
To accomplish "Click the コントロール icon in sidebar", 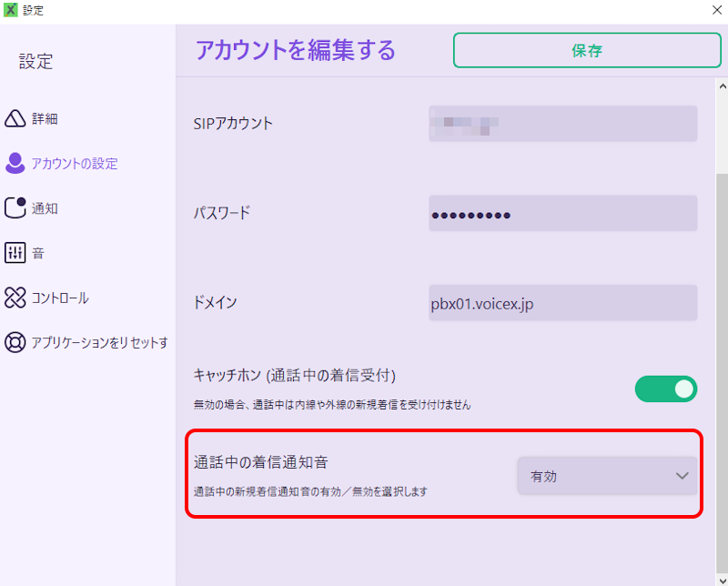I will pyautogui.click(x=15, y=298).
